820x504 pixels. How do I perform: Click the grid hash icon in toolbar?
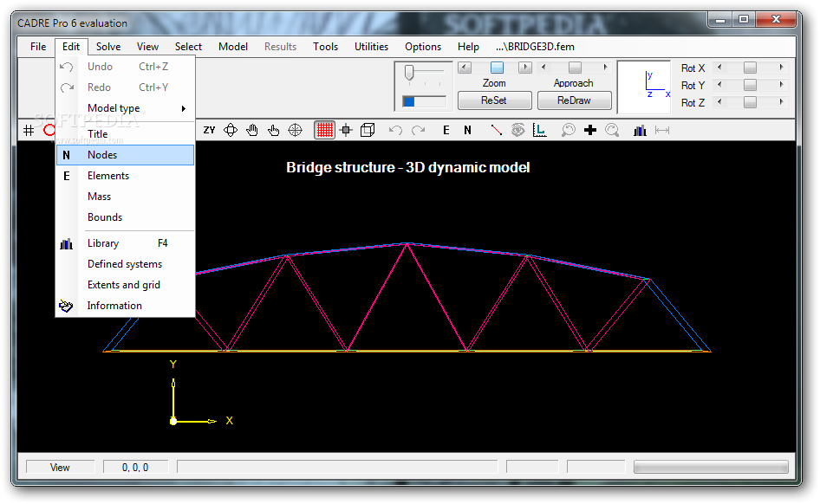tap(29, 131)
